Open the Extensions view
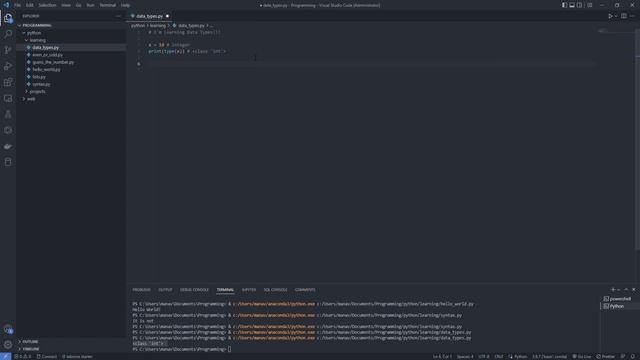This screenshot has width=640, height=360. [8, 82]
